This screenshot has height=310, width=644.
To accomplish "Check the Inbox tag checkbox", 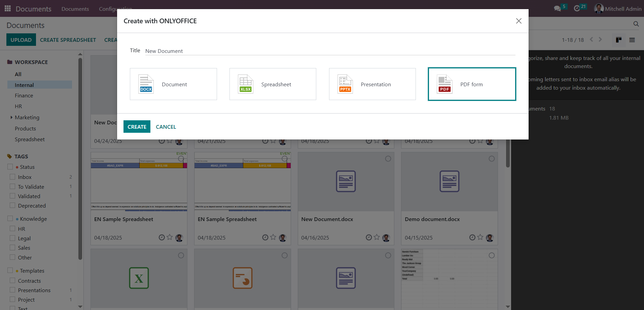I will click(12, 177).
